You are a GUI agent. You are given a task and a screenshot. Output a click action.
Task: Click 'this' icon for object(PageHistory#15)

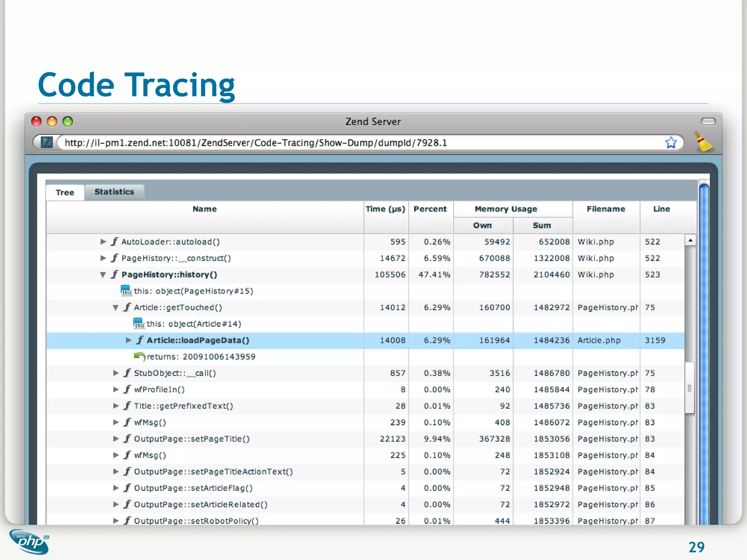(126, 291)
